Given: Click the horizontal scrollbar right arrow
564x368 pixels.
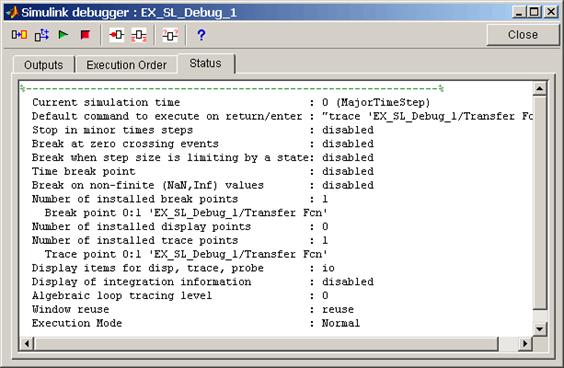Looking at the screenshot, I should point(525,344).
